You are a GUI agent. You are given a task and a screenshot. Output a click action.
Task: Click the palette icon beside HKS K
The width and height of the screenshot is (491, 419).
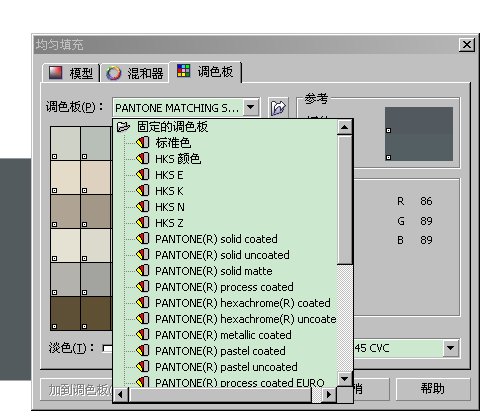[x=143, y=191]
